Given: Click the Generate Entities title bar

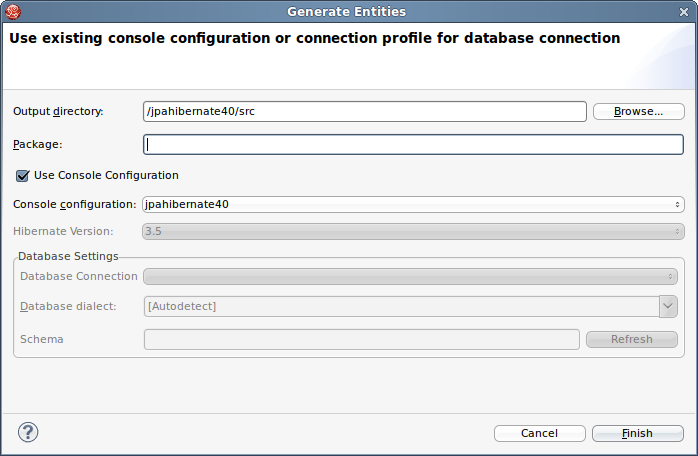Looking at the screenshot, I should [347, 12].
